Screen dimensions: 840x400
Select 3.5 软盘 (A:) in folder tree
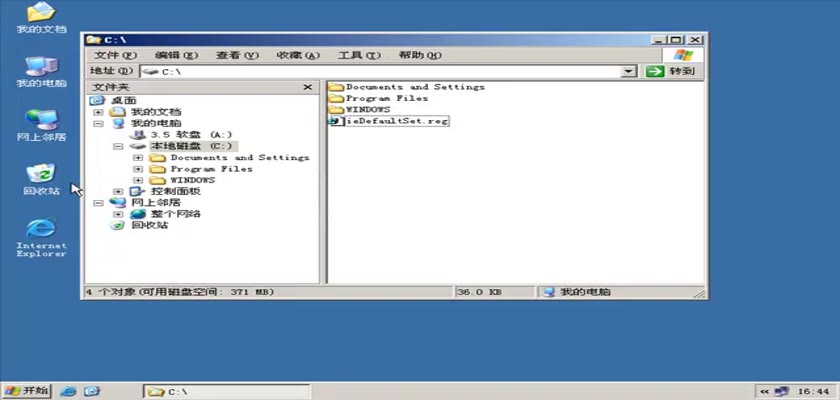[x=190, y=134]
